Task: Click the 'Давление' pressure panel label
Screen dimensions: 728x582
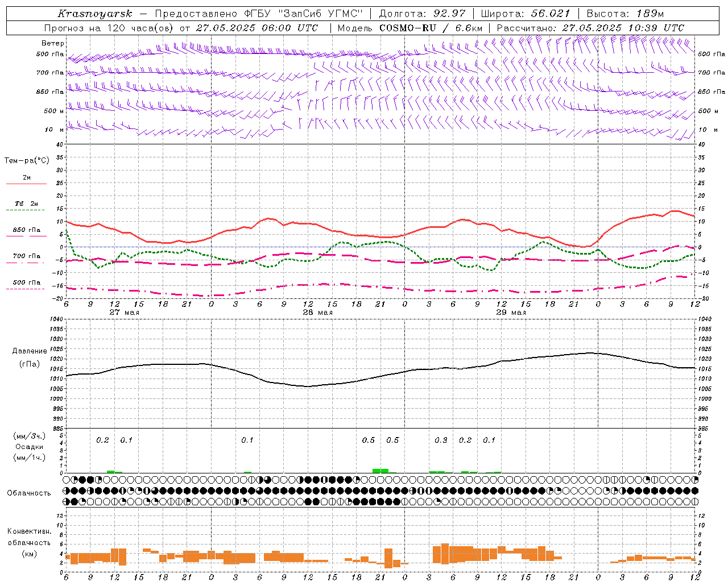Action: point(30,351)
